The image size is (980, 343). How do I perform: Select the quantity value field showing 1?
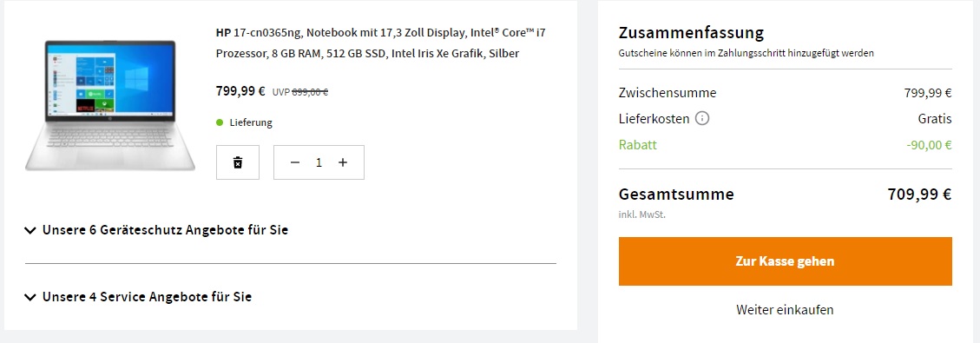[x=319, y=162]
